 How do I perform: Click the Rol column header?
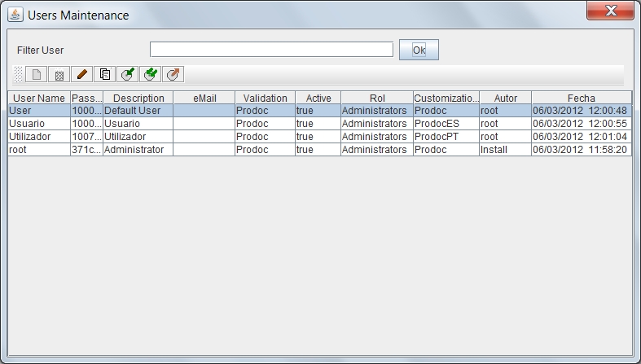pos(377,98)
